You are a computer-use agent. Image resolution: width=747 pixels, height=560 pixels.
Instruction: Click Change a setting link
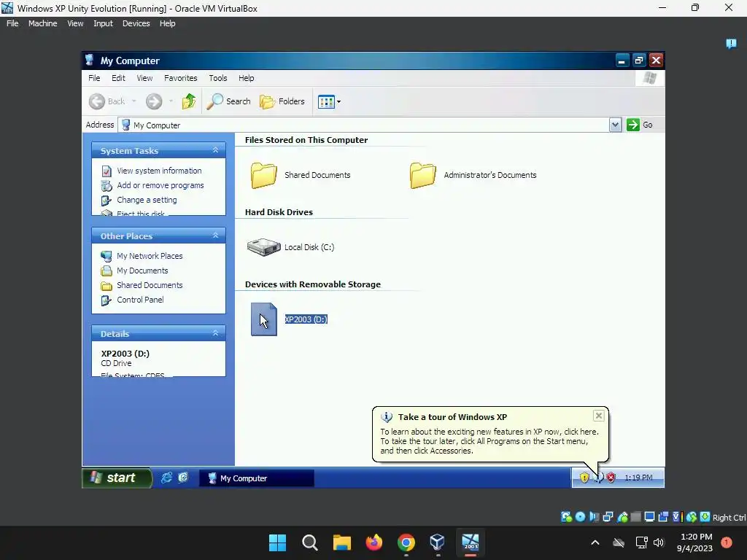click(147, 200)
